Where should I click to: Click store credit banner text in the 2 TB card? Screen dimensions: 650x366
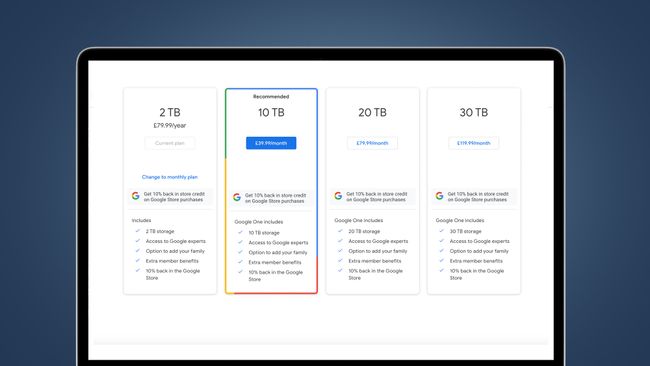(174, 196)
